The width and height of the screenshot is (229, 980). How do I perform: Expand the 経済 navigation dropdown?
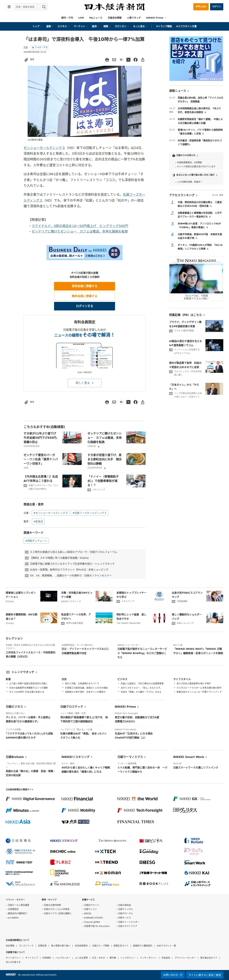[96, 26]
